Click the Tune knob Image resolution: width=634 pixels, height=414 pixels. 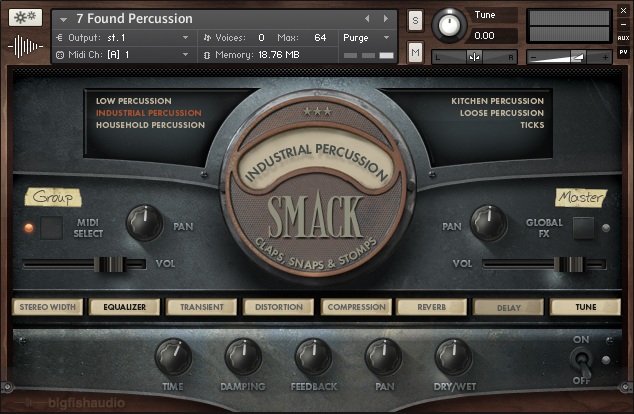click(449, 25)
